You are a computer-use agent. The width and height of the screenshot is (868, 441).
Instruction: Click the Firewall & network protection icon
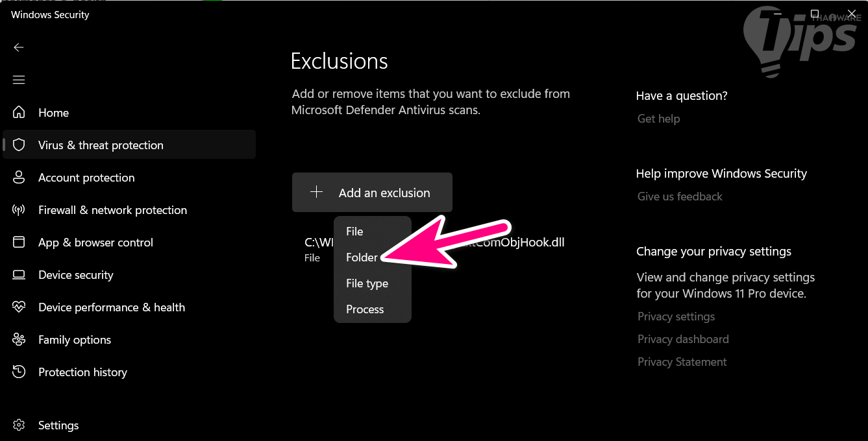tap(19, 209)
